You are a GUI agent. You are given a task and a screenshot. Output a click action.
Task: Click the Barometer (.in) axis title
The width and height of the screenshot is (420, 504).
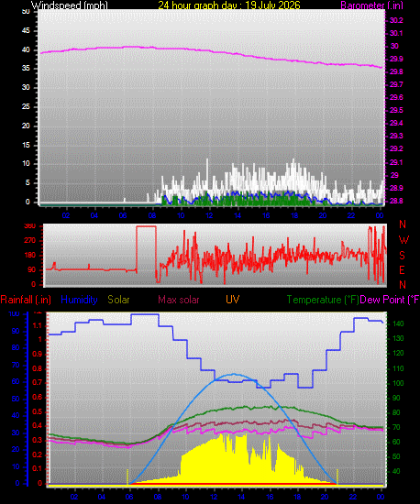(x=371, y=5)
